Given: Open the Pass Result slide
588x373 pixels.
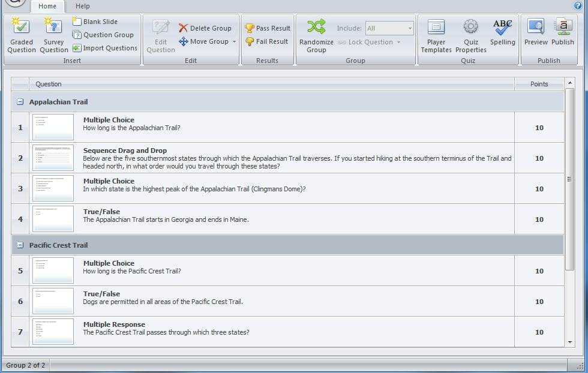Looking at the screenshot, I should [x=268, y=28].
